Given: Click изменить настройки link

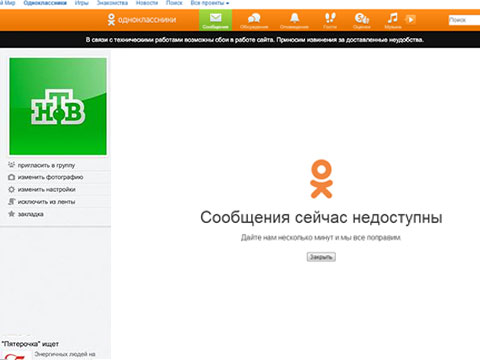Looking at the screenshot, I should click(x=46, y=189).
